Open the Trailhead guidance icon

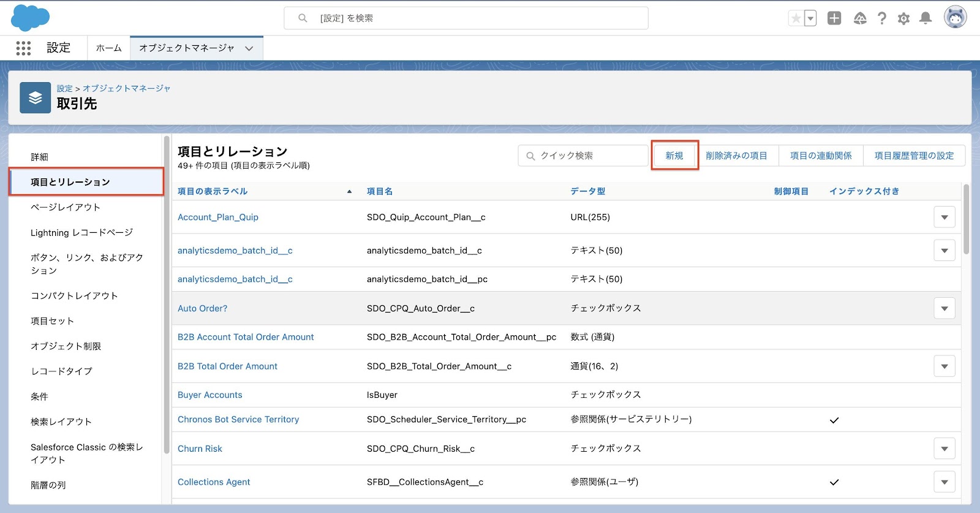tap(860, 18)
